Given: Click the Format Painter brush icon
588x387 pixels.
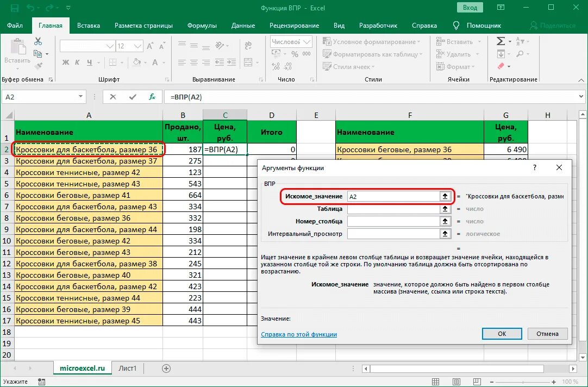Looking at the screenshot, I should pos(38,66).
